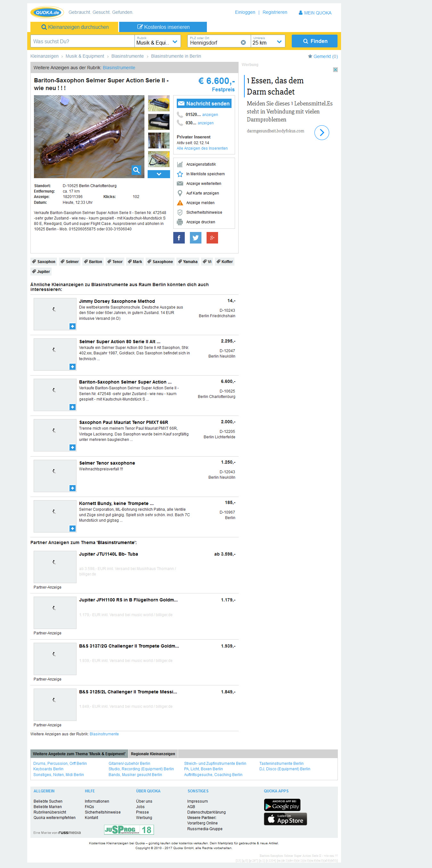
Task: Select first saxophone thumbnail
Action: [159, 103]
